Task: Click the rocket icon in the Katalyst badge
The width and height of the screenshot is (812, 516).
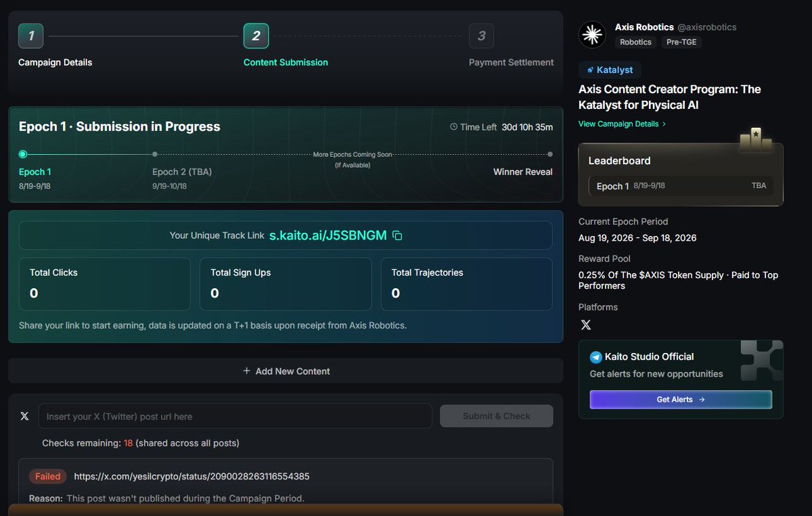Action: pyautogui.click(x=590, y=70)
